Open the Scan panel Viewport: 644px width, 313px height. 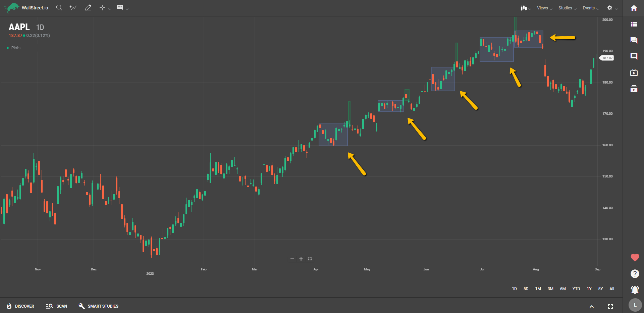pyautogui.click(x=56, y=306)
